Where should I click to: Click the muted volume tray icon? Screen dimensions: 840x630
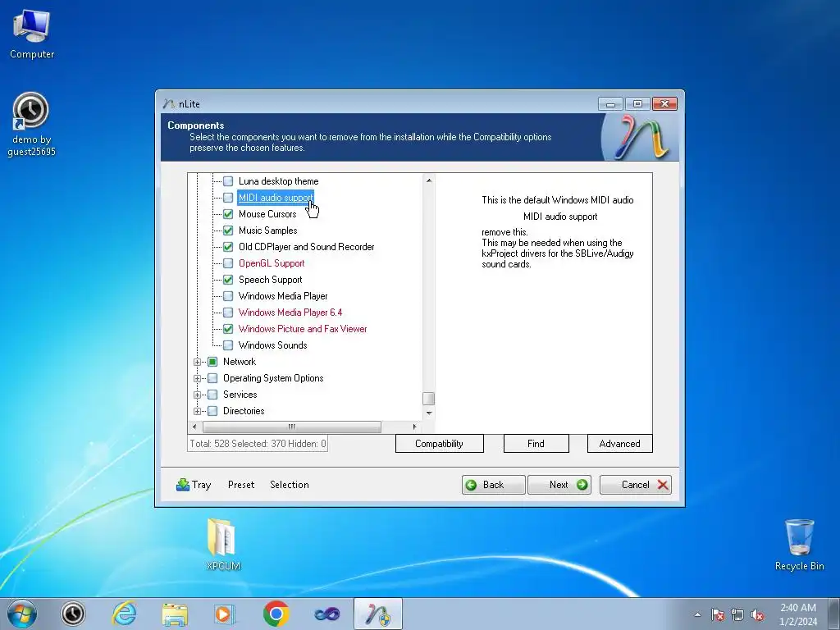point(757,614)
